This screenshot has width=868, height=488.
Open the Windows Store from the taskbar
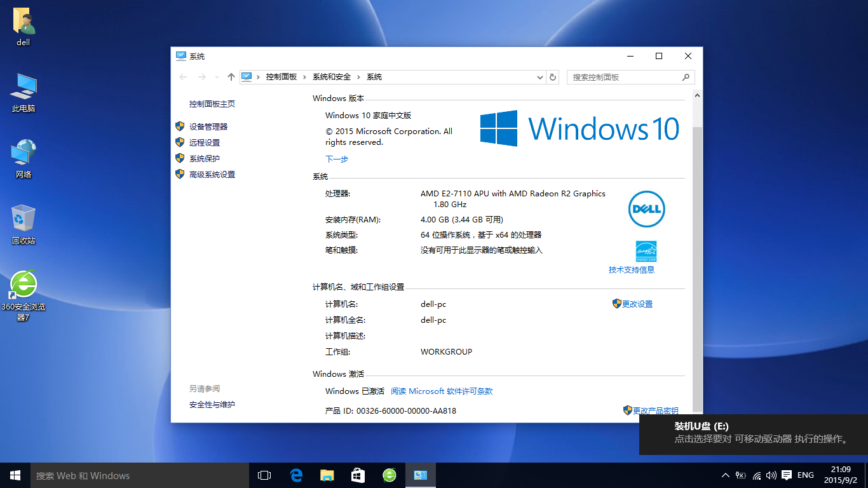(x=358, y=475)
